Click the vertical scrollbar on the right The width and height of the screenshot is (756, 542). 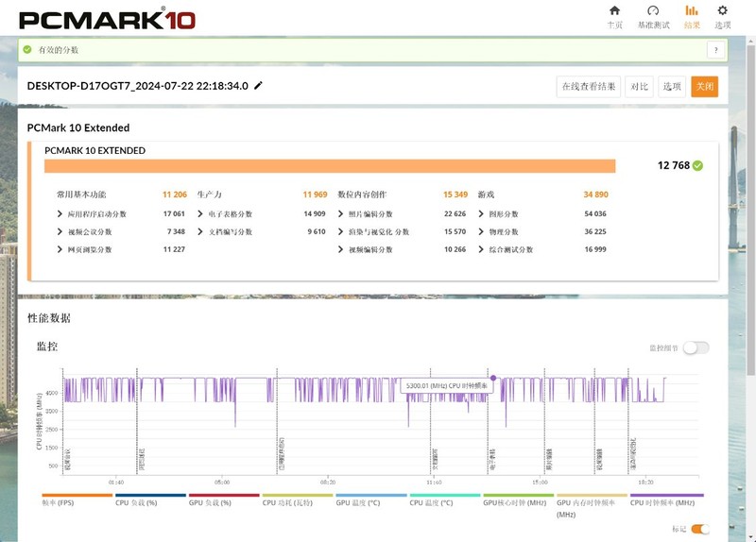[750, 210]
